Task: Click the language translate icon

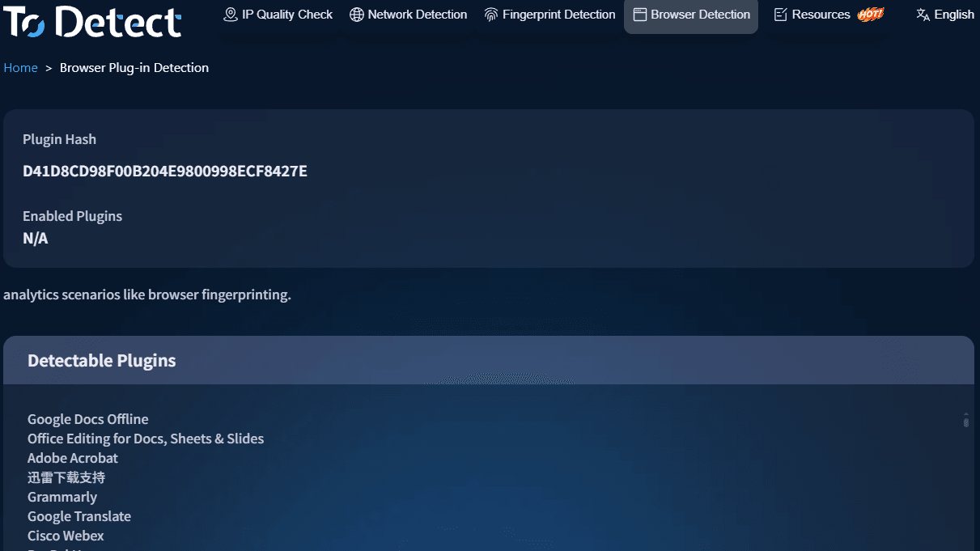Action: click(x=923, y=15)
